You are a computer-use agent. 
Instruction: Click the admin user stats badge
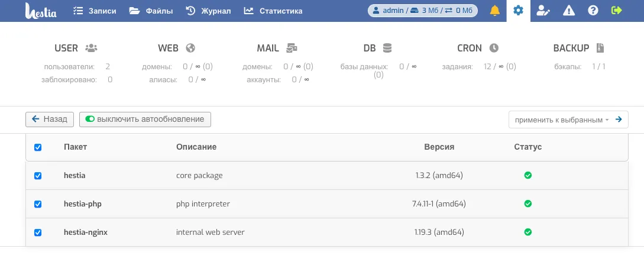point(424,11)
